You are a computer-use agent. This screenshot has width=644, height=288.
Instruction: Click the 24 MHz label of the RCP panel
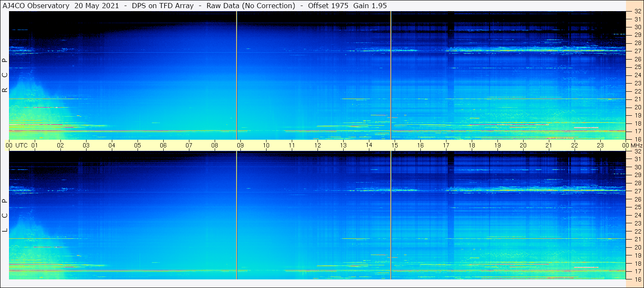point(637,75)
